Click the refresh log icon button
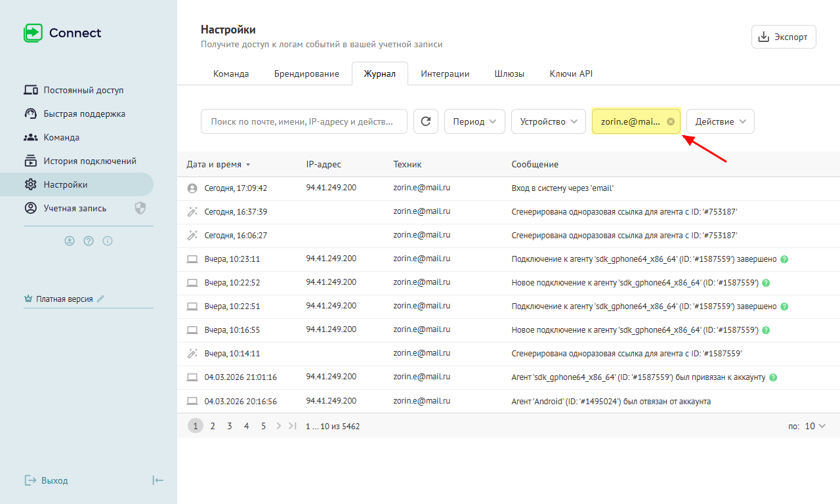The image size is (840, 504). click(x=426, y=121)
